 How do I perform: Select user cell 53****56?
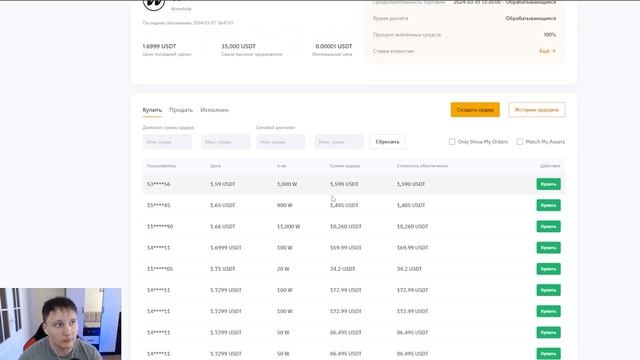[158, 184]
